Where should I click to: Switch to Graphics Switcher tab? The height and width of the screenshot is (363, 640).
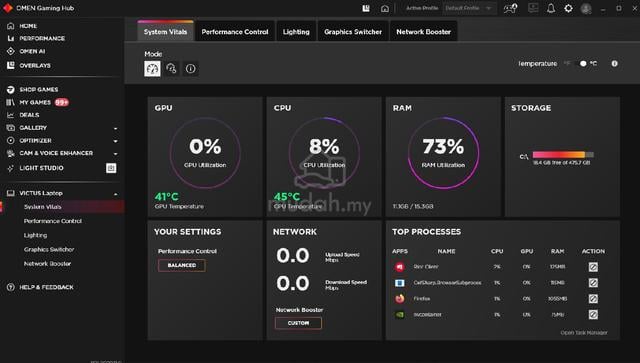tap(353, 31)
